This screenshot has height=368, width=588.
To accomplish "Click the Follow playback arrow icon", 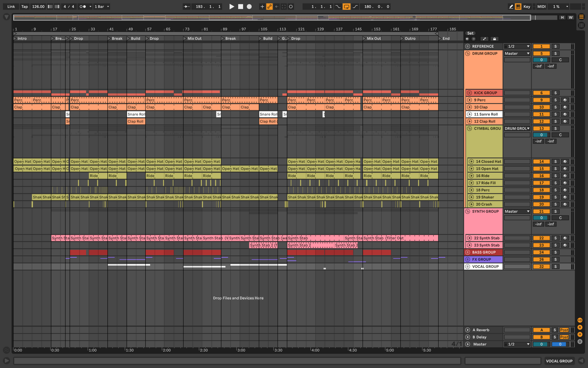I will [x=187, y=7].
